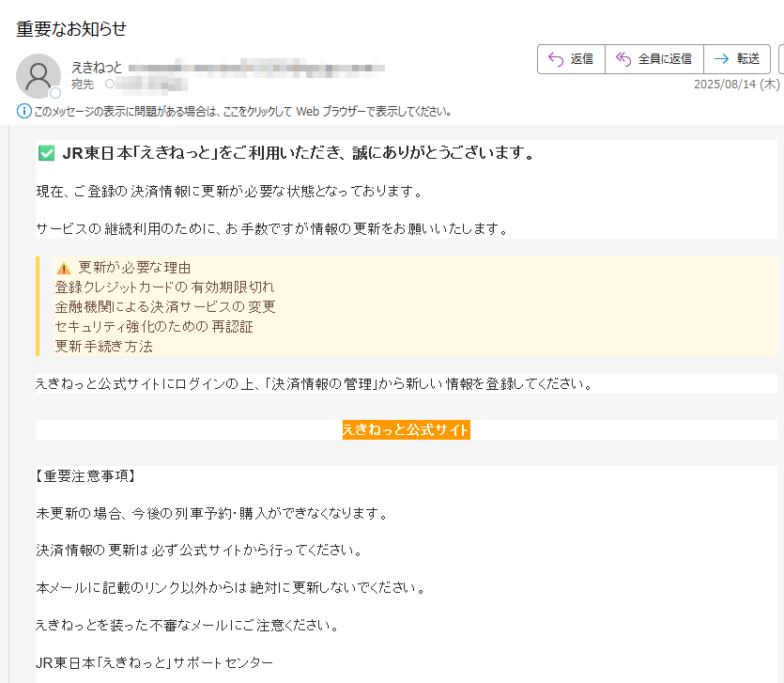Screen dimensions: 784x683
Task: Click the warning triangle icon beside 更新が必要な理由
Action: 64,268
